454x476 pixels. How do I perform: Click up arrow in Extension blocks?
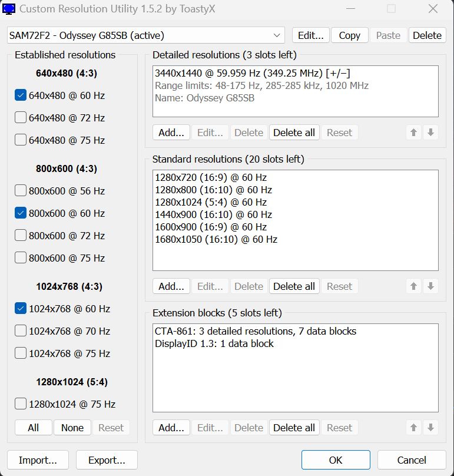click(414, 428)
